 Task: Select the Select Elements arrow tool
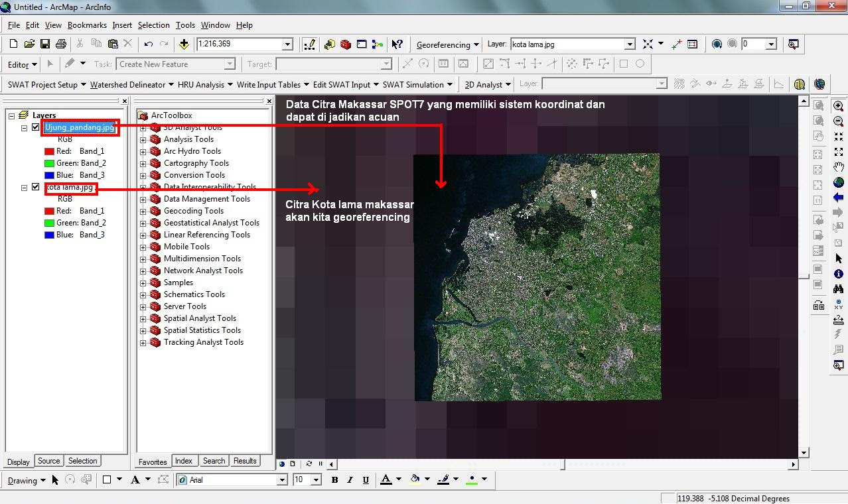(839, 259)
